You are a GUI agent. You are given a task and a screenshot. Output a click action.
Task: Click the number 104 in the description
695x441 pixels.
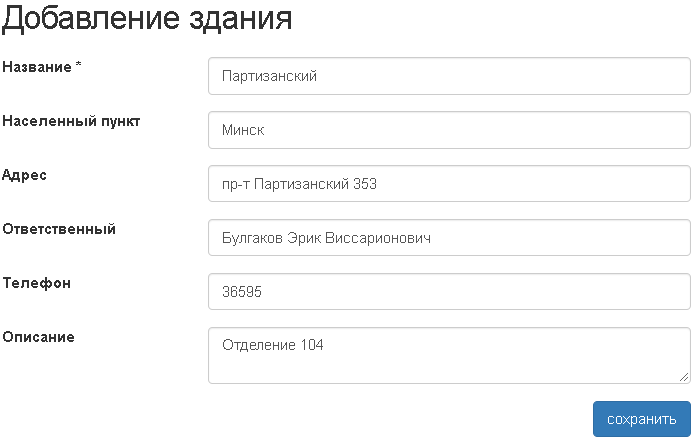click(x=312, y=346)
